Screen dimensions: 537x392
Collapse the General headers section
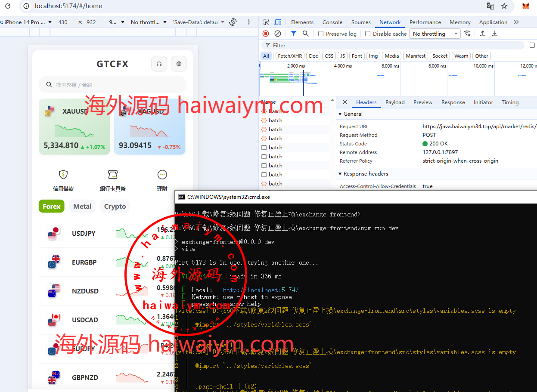click(x=341, y=114)
